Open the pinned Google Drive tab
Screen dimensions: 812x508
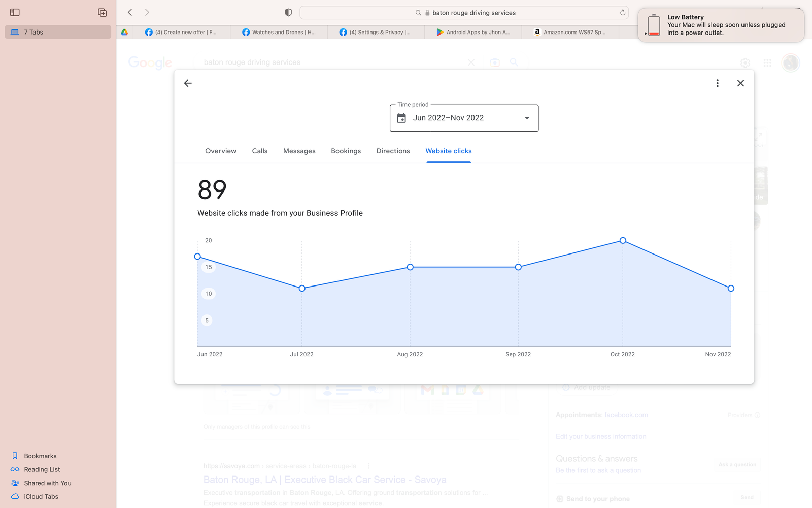point(124,32)
